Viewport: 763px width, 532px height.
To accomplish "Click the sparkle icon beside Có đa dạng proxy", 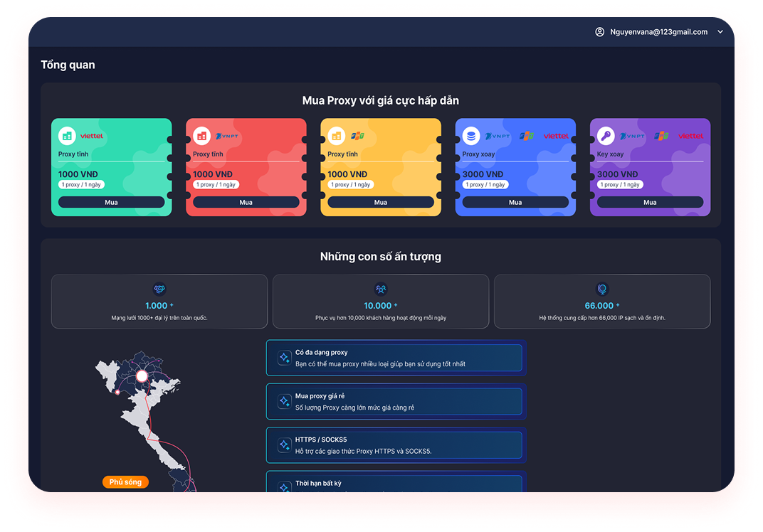I will coord(283,358).
